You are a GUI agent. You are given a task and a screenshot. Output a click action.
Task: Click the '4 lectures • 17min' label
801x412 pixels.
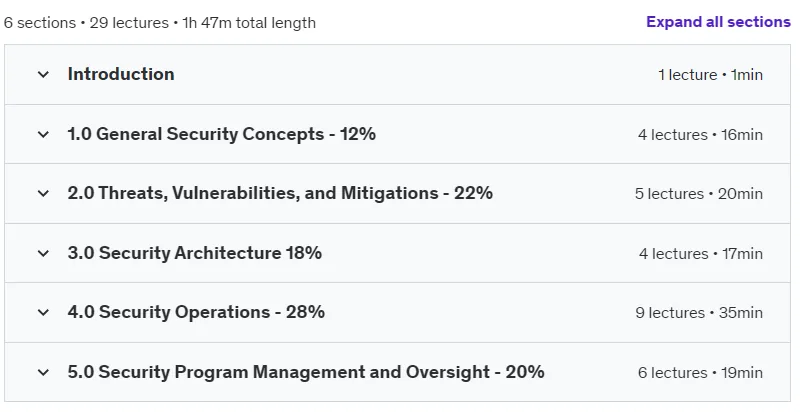pyautogui.click(x=701, y=254)
